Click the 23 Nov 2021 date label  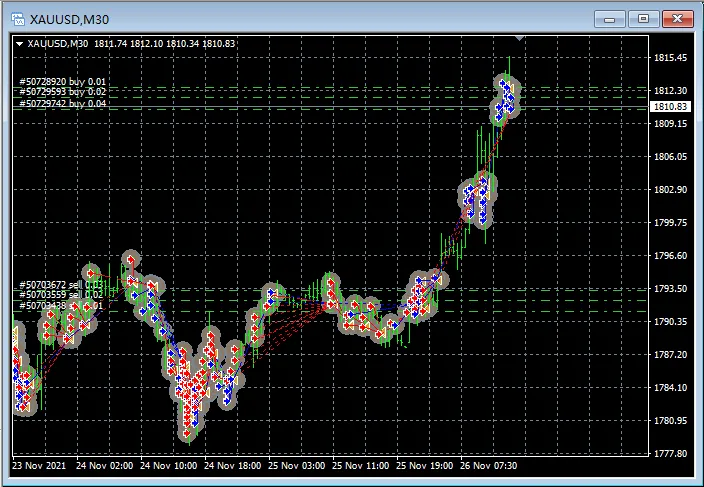click(38, 466)
